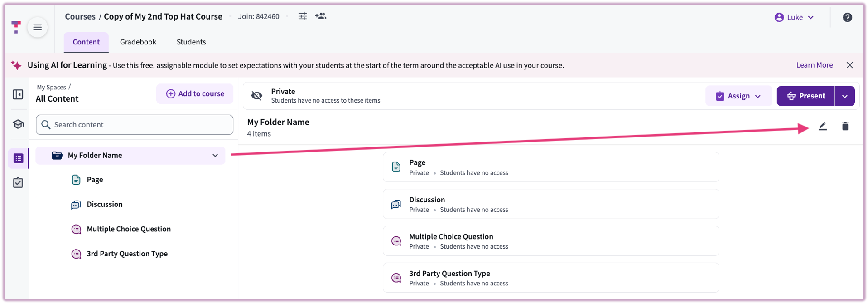The height and width of the screenshot is (304, 868).
Task: Switch to the Students tab
Action: (x=191, y=42)
